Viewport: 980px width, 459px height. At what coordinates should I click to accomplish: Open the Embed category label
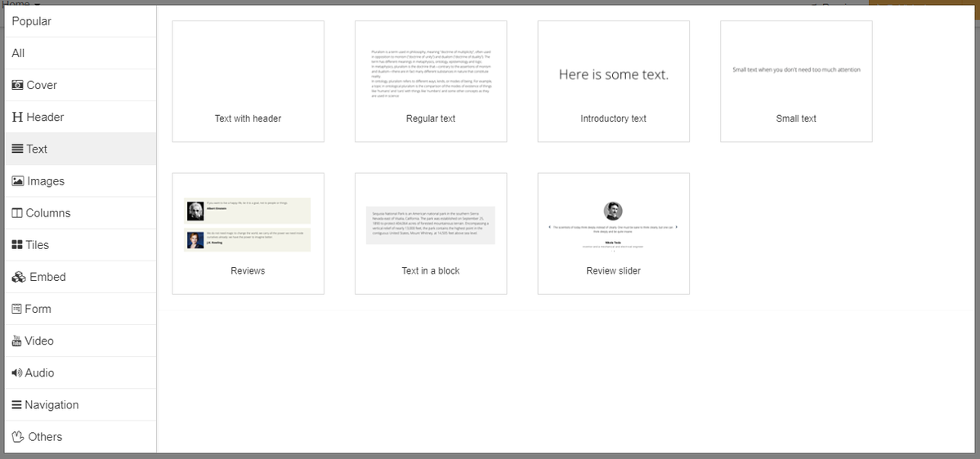tap(47, 277)
